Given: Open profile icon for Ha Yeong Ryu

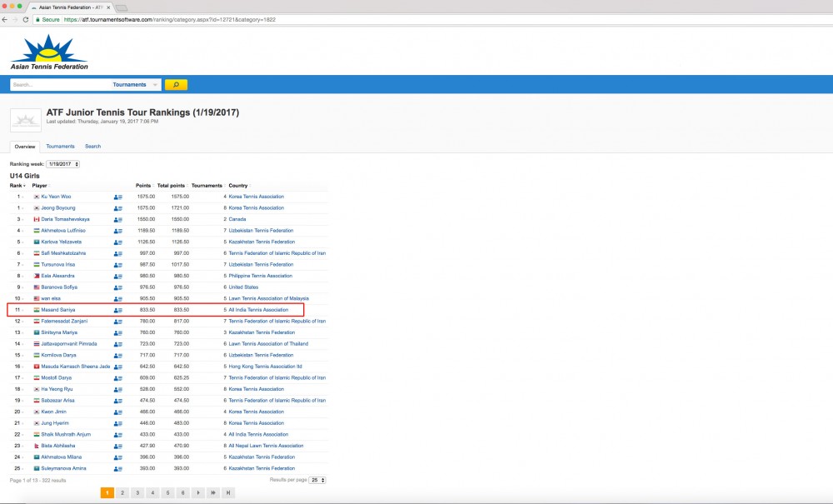Looking at the screenshot, I should (x=118, y=389).
